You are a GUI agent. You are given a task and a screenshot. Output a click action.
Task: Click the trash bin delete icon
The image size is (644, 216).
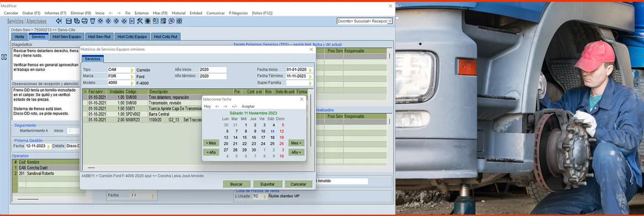coord(93,21)
